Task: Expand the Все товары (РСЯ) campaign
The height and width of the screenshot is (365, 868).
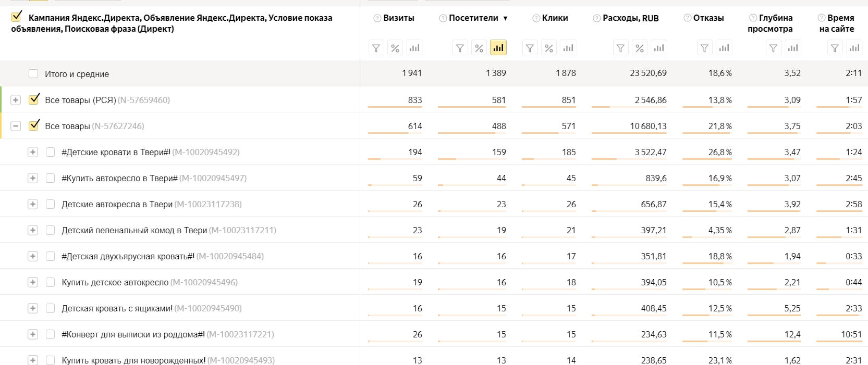Action: (16, 100)
